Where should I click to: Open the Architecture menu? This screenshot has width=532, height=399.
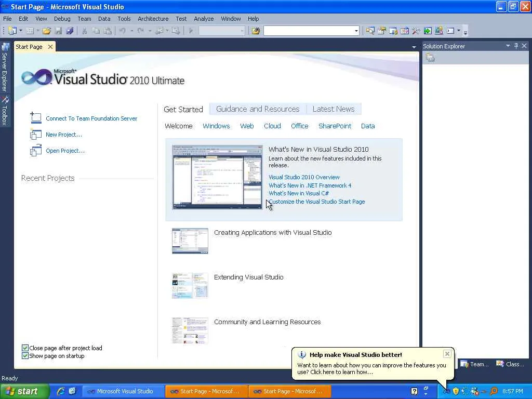(x=153, y=19)
